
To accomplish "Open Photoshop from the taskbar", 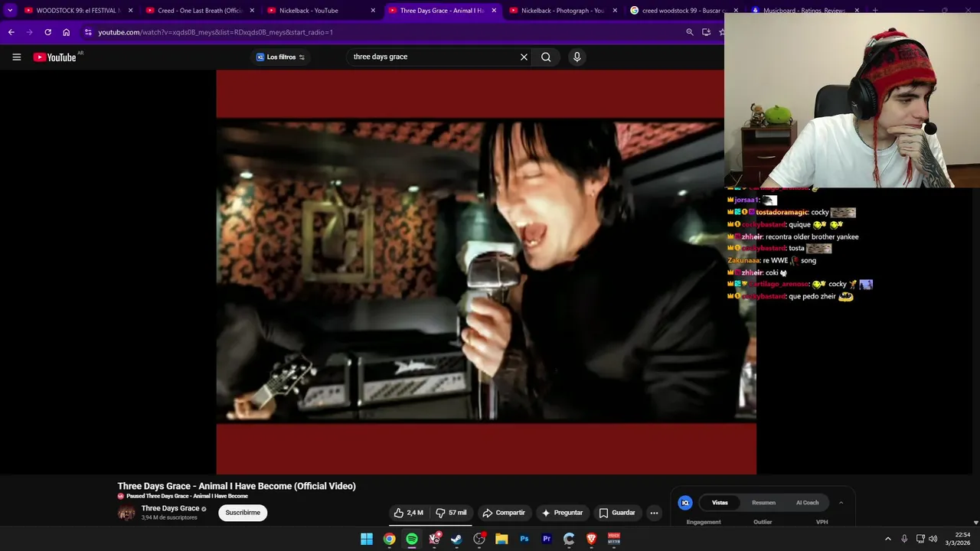I will (x=524, y=539).
